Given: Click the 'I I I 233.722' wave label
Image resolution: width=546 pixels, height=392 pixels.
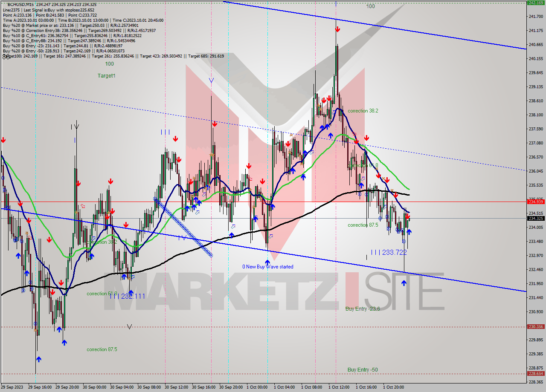Looking at the screenshot, I should [x=389, y=252].
